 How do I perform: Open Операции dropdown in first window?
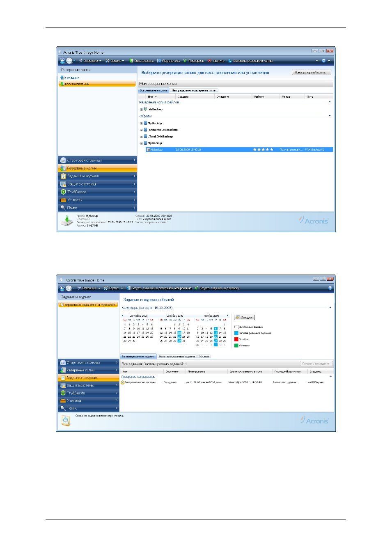[x=90, y=61]
